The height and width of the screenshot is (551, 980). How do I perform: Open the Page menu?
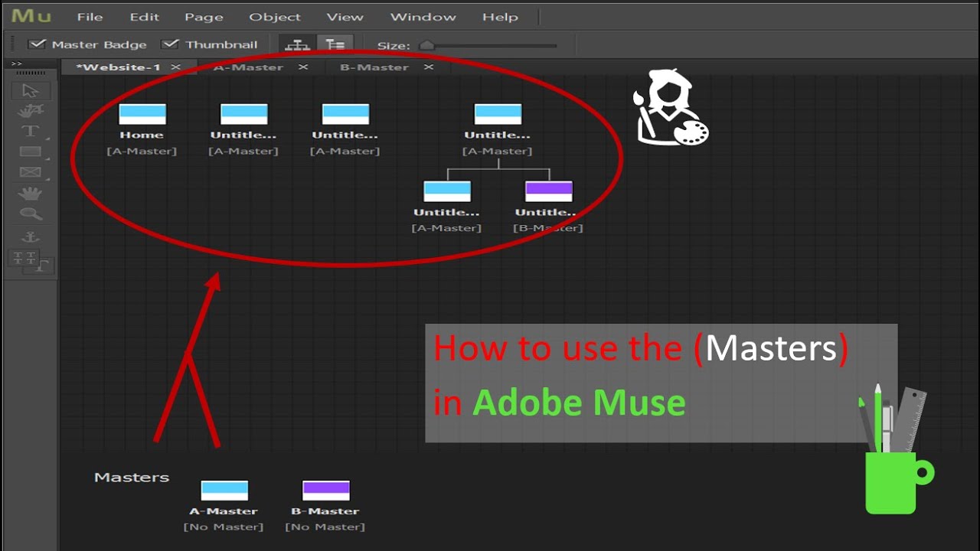pos(204,17)
